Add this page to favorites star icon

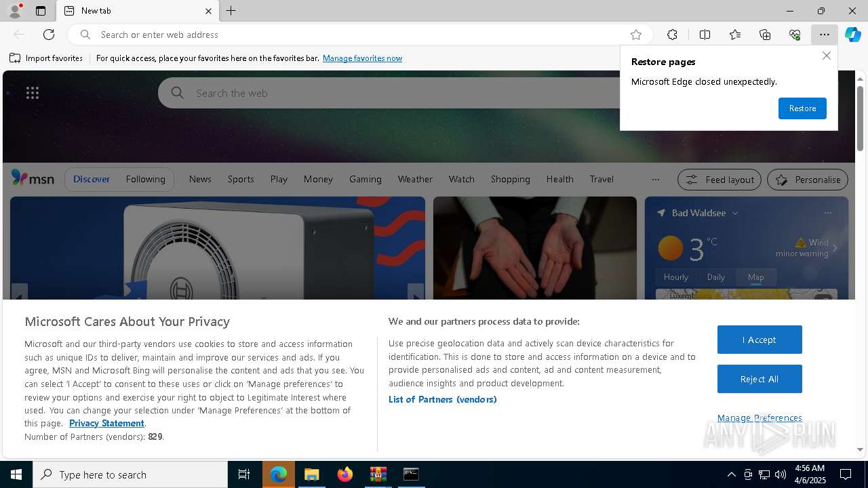tap(635, 35)
